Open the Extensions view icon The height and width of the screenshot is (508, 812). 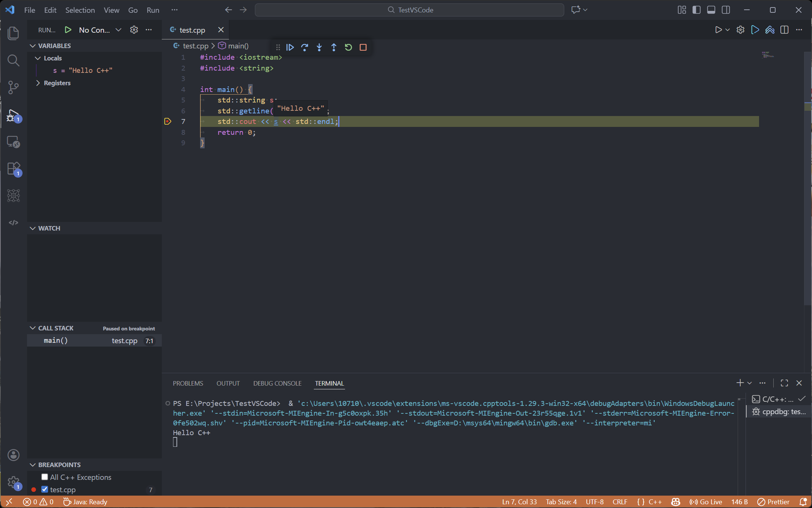pos(14,169)
